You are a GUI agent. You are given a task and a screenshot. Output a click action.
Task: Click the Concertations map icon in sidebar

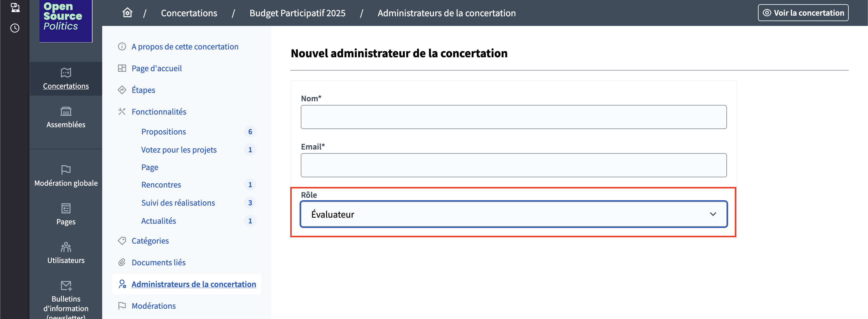point(66,72)
